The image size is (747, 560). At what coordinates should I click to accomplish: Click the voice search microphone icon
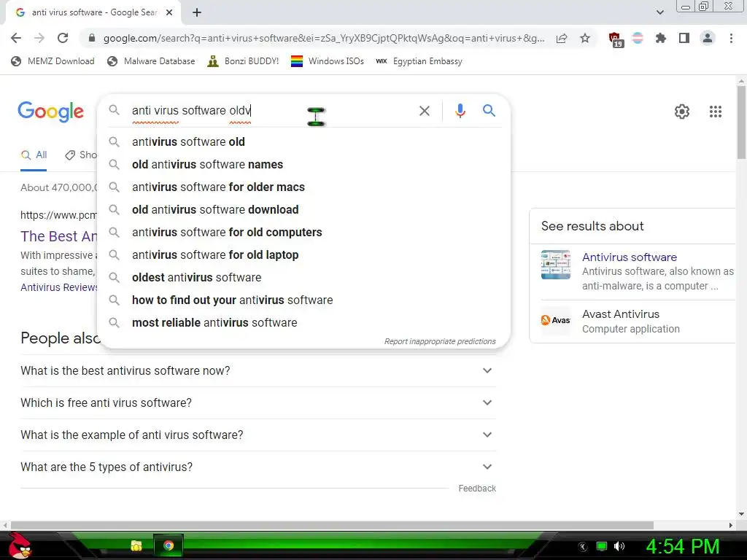[460, 111]
